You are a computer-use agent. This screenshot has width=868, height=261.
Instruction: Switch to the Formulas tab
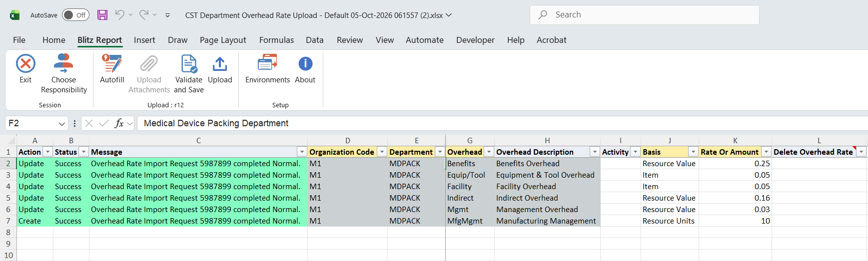[x=276, y=40]
